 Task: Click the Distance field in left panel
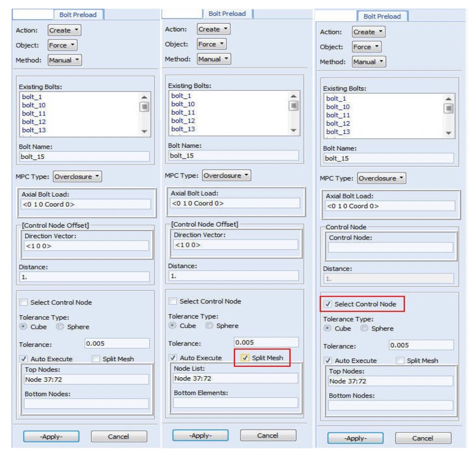pos(84,277)
